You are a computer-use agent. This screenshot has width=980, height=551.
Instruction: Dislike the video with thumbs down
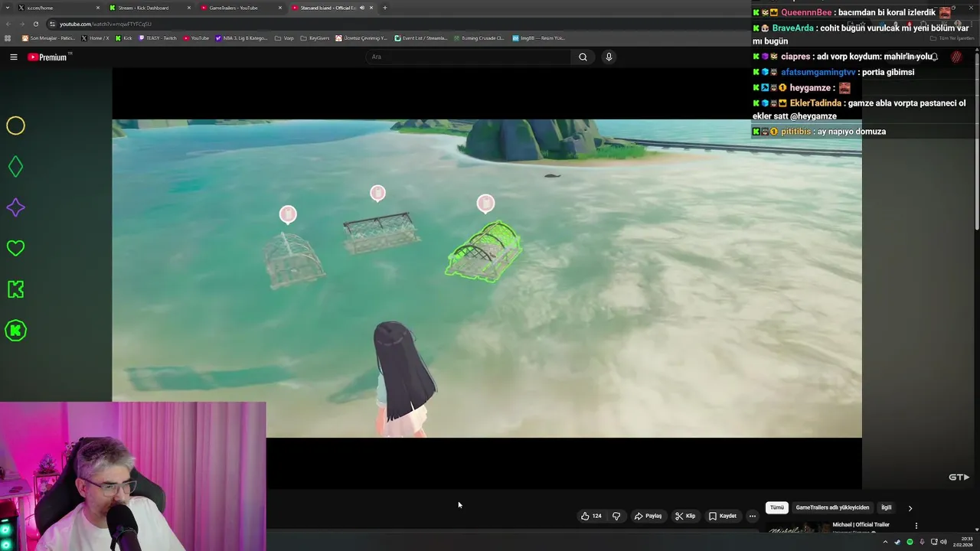click(x=616, y=516)
